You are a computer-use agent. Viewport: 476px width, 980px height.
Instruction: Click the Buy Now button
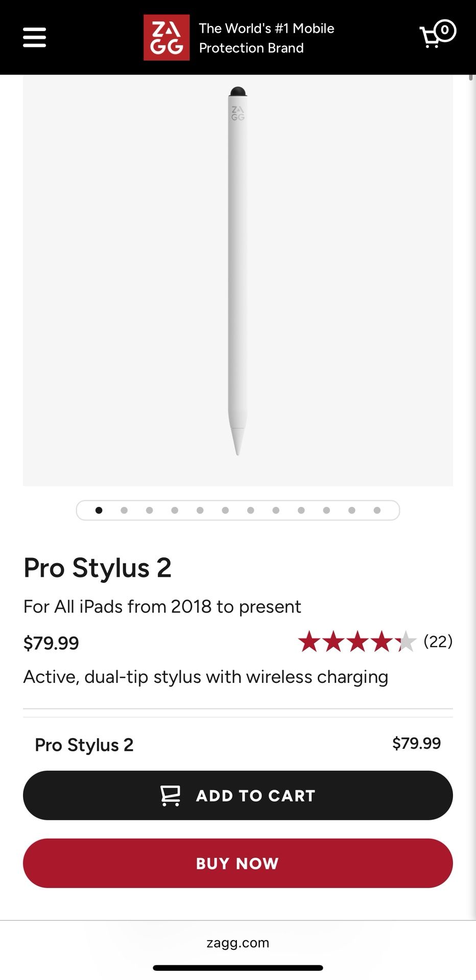click(x=238, y=863)
